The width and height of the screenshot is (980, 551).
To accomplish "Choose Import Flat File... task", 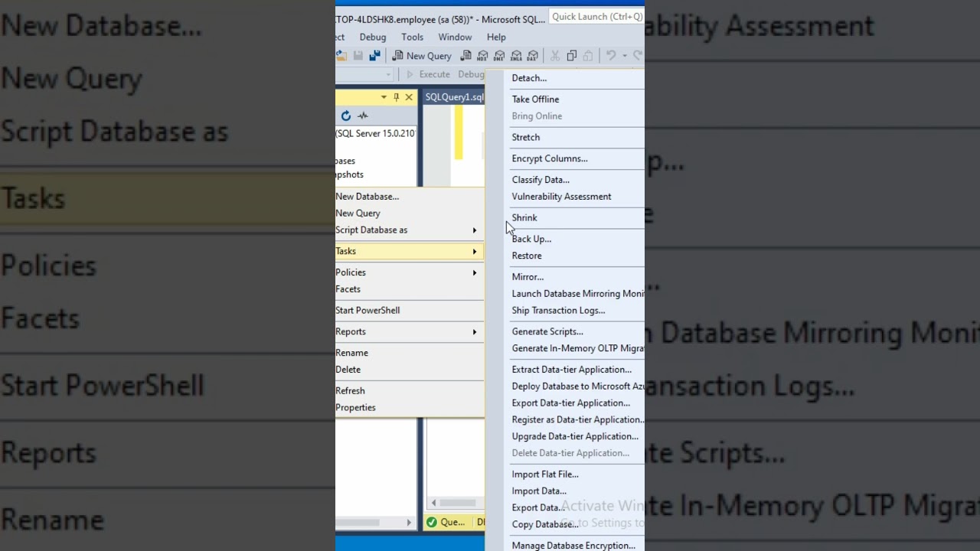I will (565, 474).
